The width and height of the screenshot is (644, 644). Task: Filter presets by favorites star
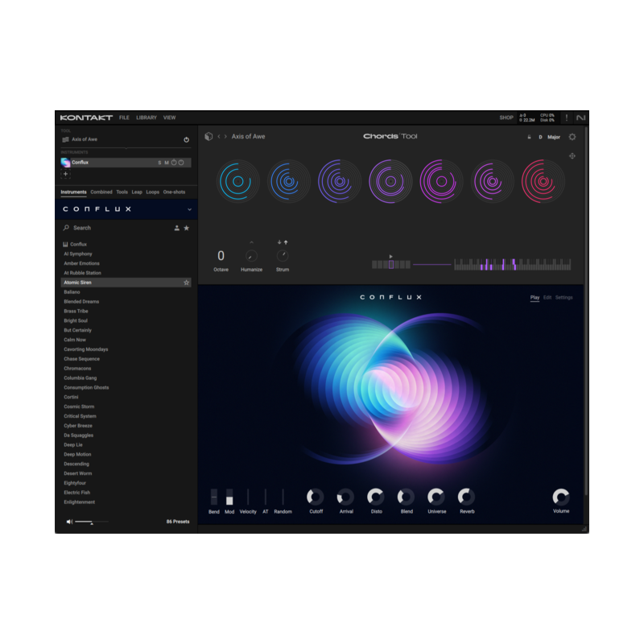(187, 228)
